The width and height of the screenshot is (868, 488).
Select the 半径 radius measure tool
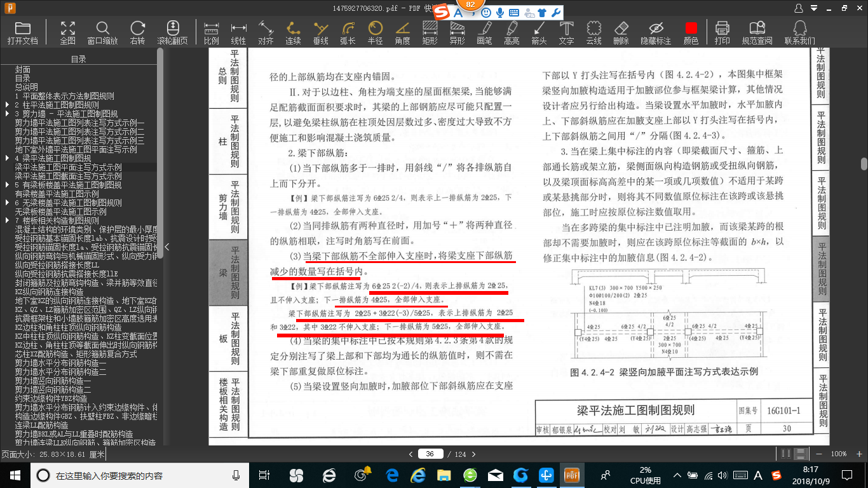[376, 33]
